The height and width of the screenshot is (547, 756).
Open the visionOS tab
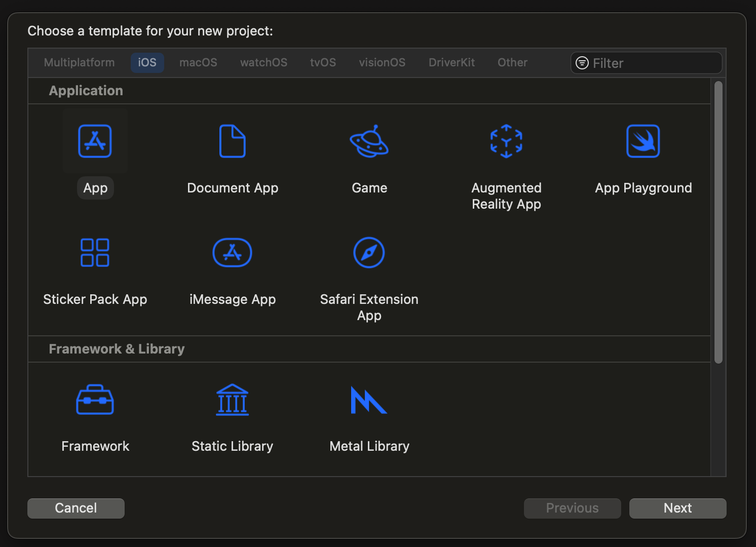[x=383, y=63]
